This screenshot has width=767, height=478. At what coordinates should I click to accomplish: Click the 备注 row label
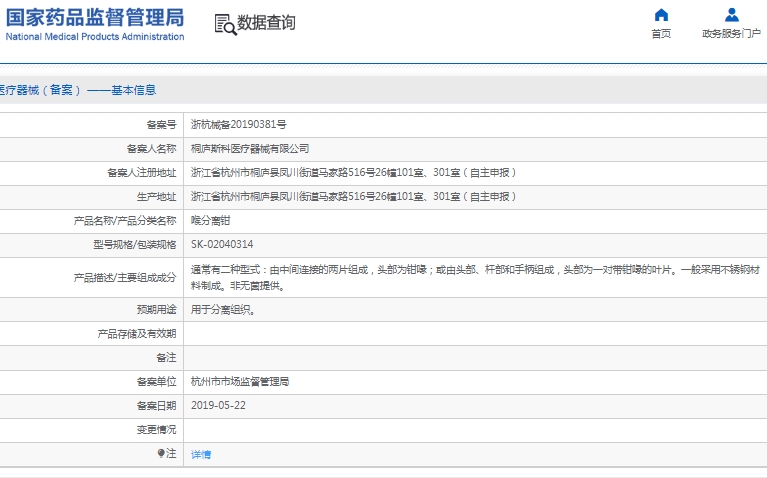pos(166,358)
